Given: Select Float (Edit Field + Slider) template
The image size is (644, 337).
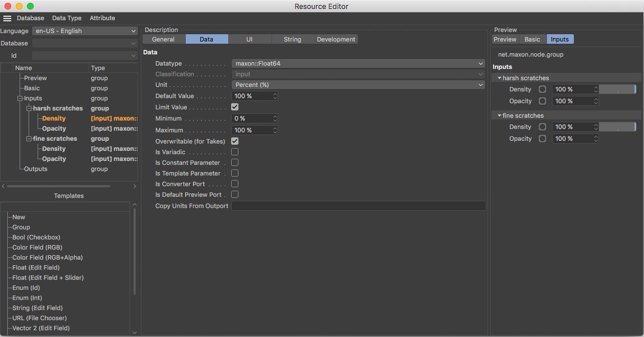Looking at the screenshot, I should 48,278.
